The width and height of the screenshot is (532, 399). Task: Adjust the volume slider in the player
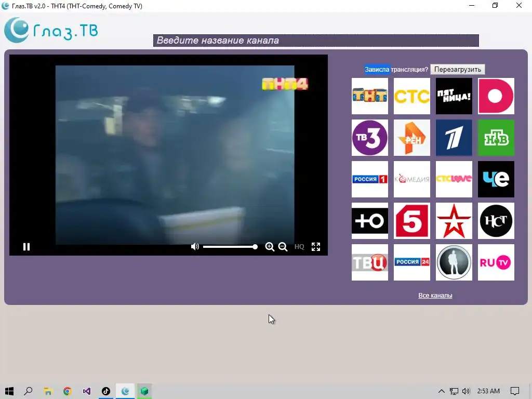point(230,247)
